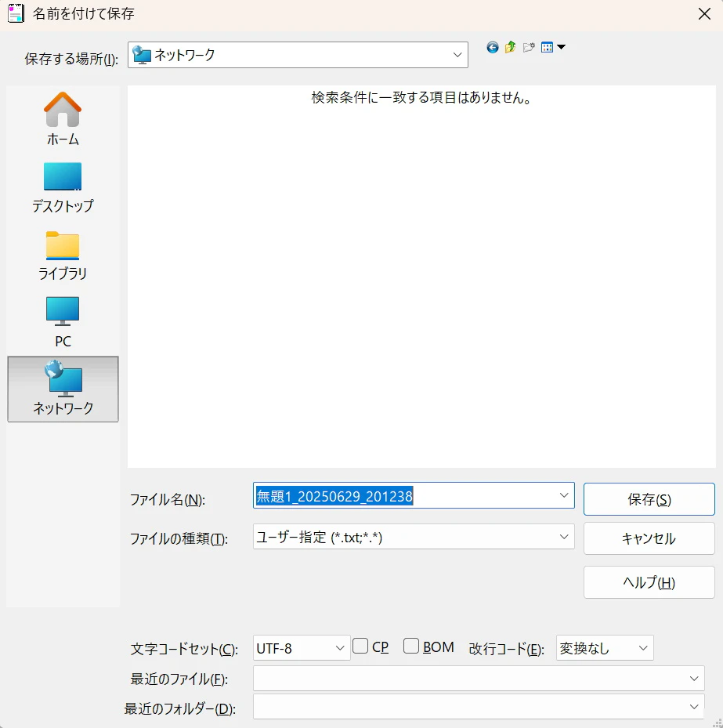Click the dialog resize grip
Viewport: 723px width, 728px height.
(x=717, y=723)
